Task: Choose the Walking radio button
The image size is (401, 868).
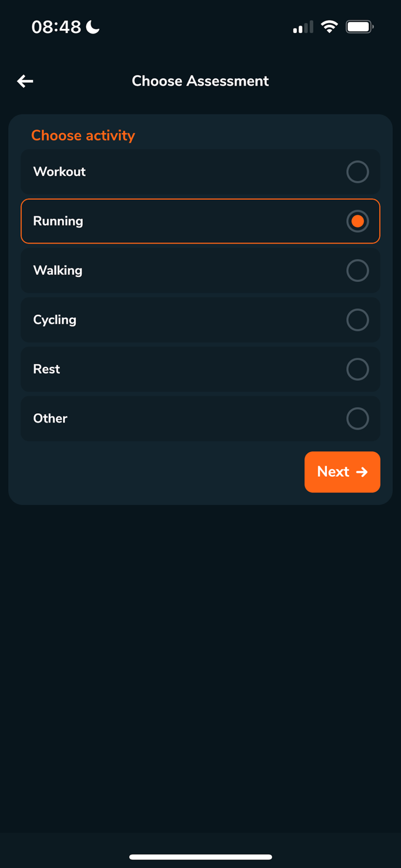Action: tap(357, 270)
